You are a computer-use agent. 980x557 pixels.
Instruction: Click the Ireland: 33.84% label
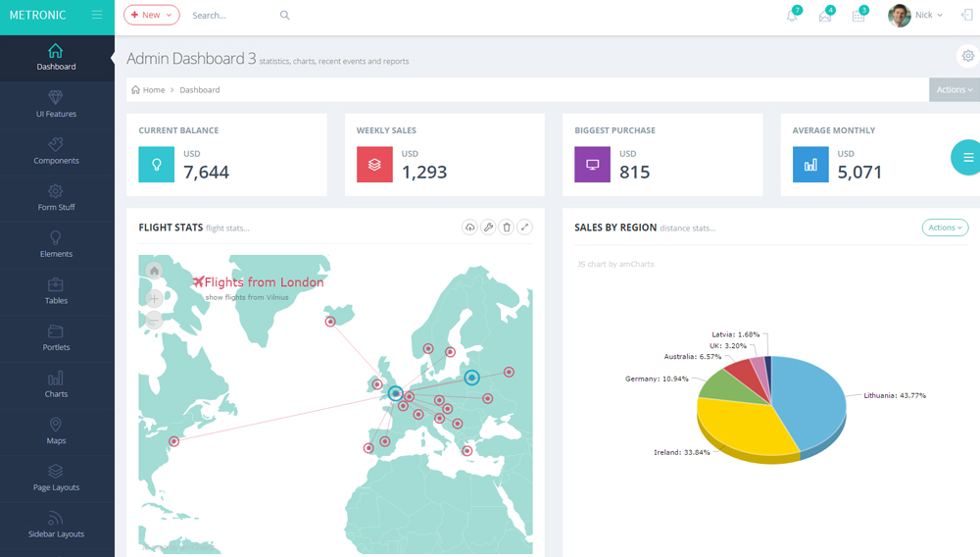pos(682,452)
